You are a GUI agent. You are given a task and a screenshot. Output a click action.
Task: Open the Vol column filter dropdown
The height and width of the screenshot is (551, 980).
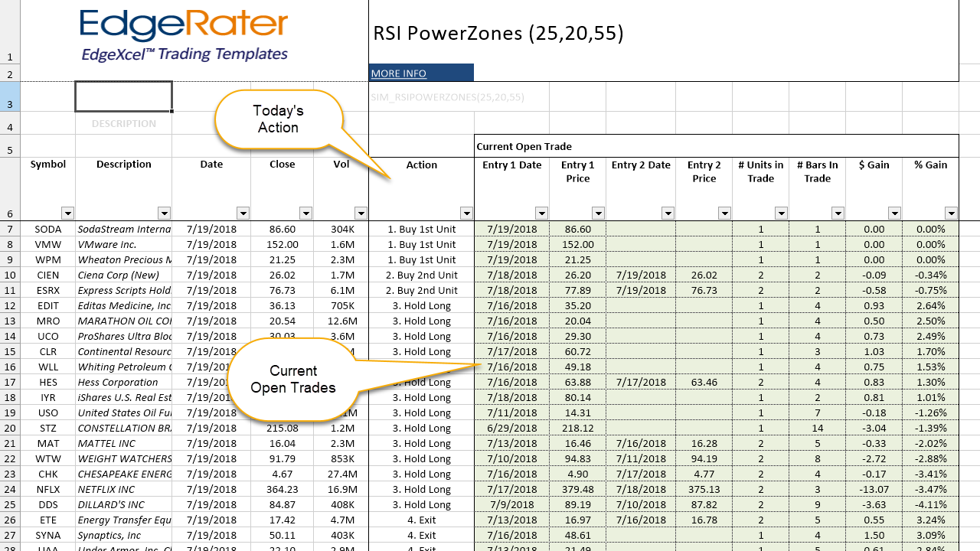361,214
